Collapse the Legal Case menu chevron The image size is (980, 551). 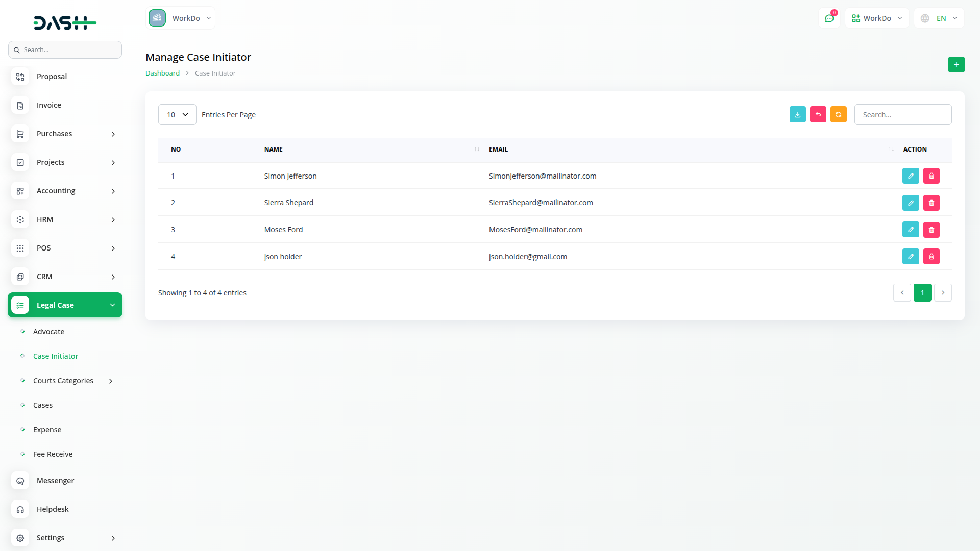pyautogui.click(x=112, y=305)
